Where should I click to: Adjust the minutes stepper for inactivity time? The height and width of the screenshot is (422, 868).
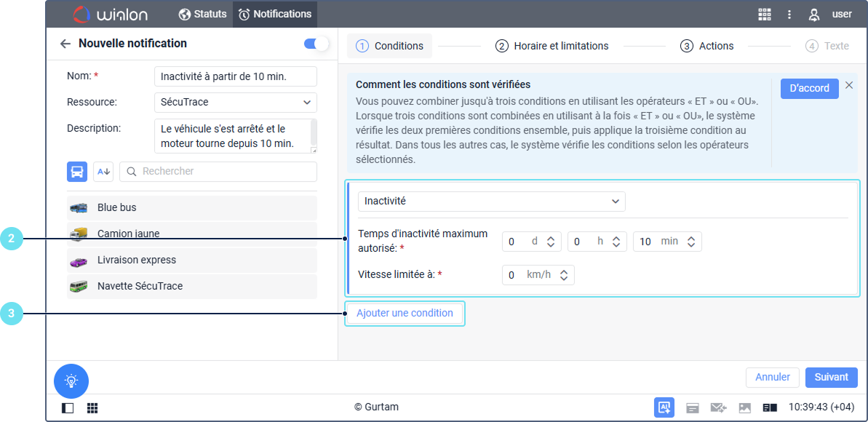coord(690,242)
